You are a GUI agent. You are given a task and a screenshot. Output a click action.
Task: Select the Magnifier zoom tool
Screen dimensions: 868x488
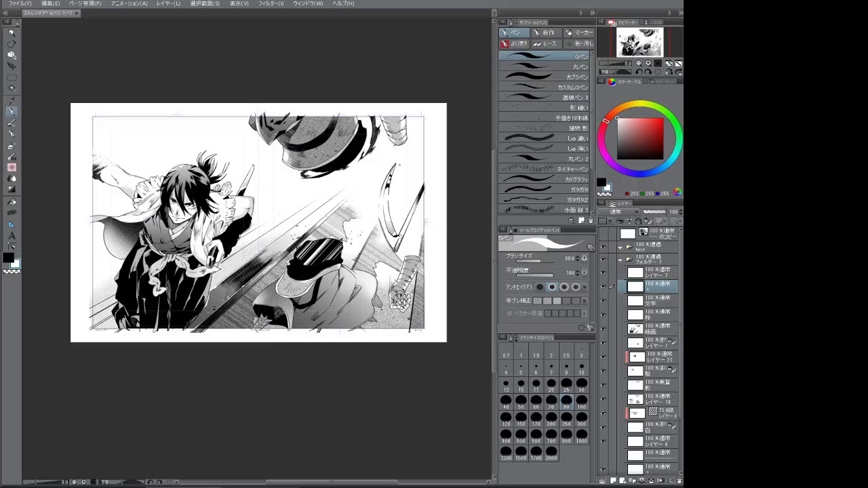[12, 33]
